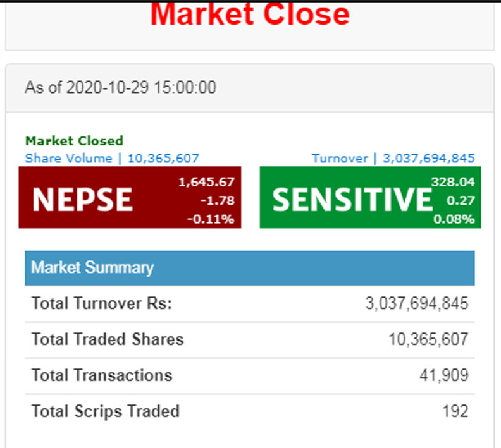This screenshot has height=448, width=501.
Task: Click the red Market Close heading
Action: click(x=250, y=14)
